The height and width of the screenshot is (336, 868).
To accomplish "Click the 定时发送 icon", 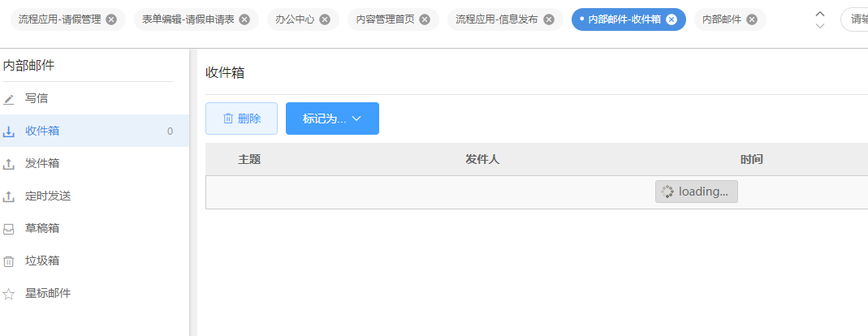I will click(9, 196).
